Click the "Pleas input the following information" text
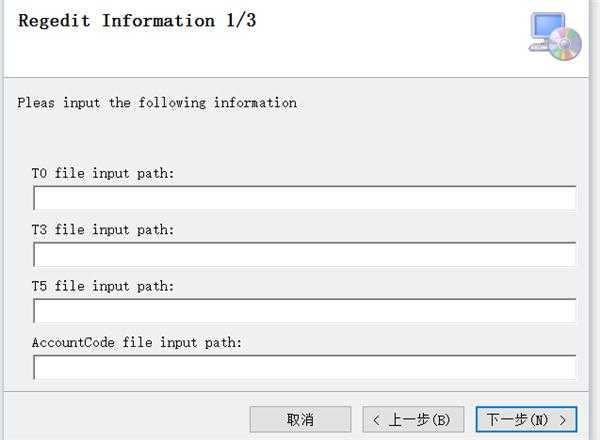Image resolution: width=600 pixels, height=440 pixels. click(x=157, y=102)
